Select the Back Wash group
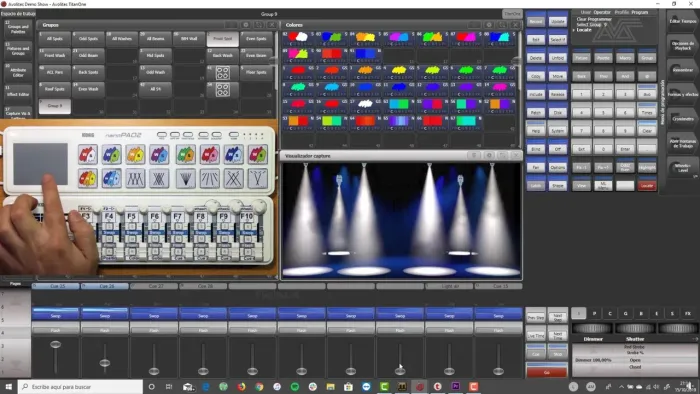700x394 pixels. [x=222, y=55]
